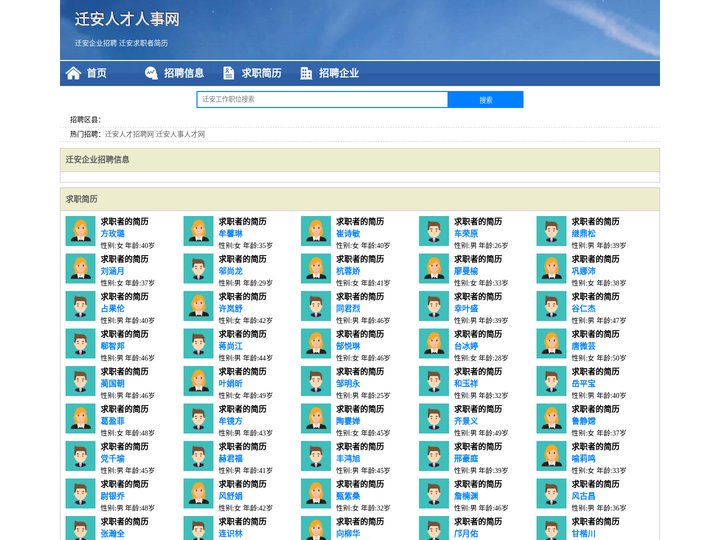Open the resume link for 尉银乔

click(x=112, y=496)
